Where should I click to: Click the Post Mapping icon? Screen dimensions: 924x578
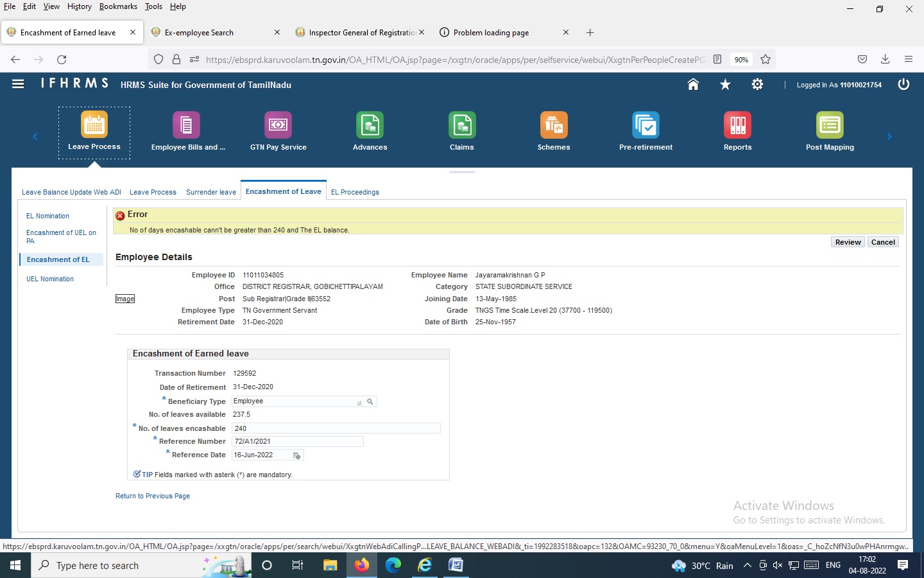830,125
